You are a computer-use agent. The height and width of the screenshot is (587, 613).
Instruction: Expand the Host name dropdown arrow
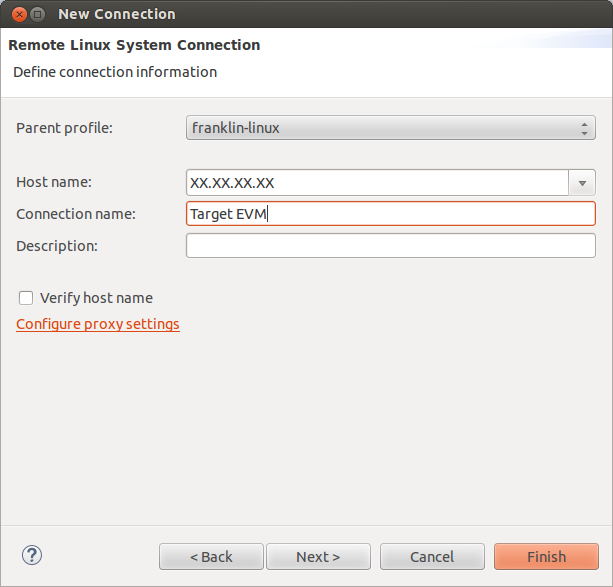point(582,183)
